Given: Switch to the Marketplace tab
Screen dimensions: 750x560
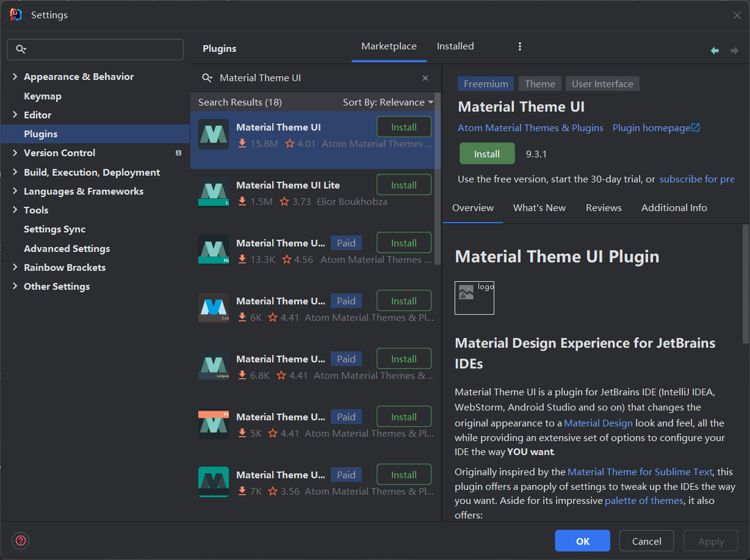Looking at the screenshot, I should coord(389,46).
